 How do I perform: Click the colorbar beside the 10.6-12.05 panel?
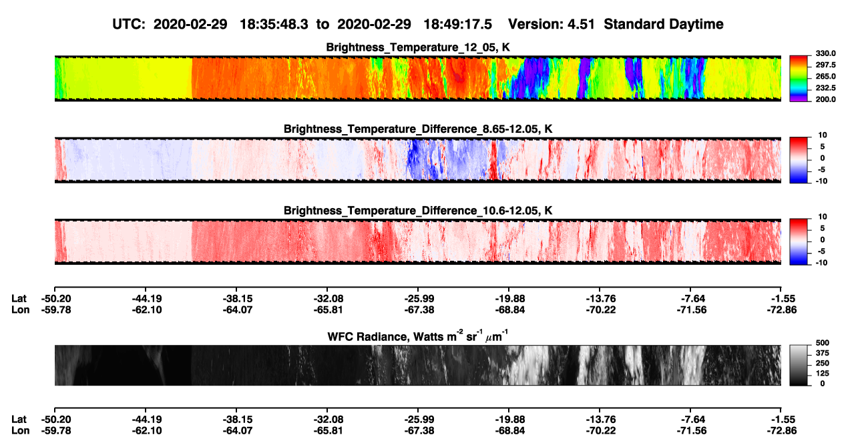pos(798,240)
